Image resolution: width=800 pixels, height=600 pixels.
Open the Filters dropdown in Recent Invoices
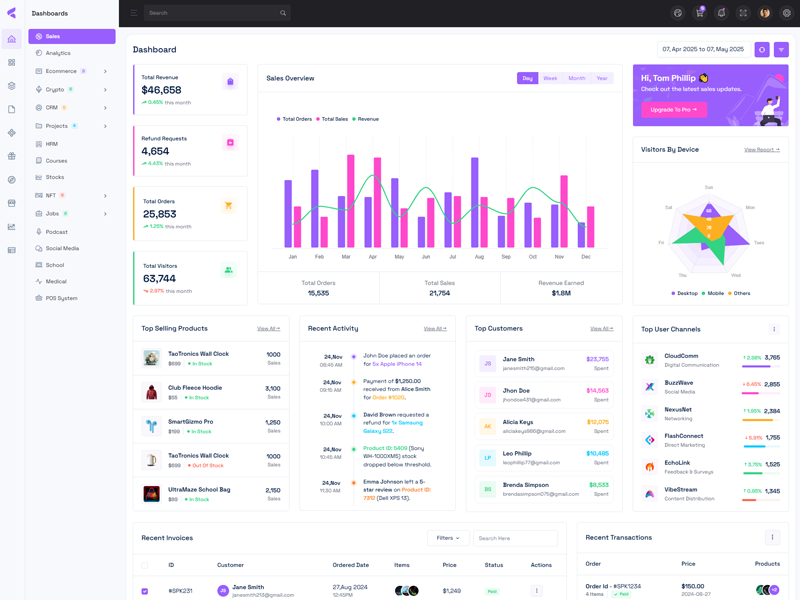coord(447,538)
